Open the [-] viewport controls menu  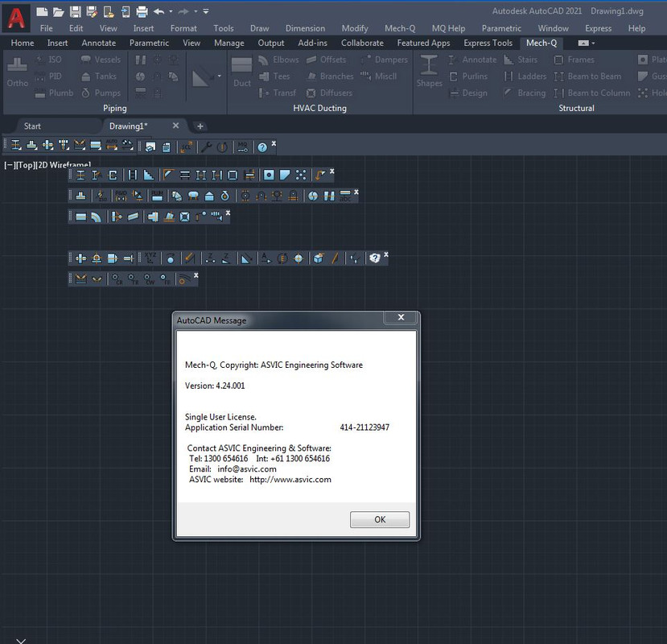click(x=9, y=165)
